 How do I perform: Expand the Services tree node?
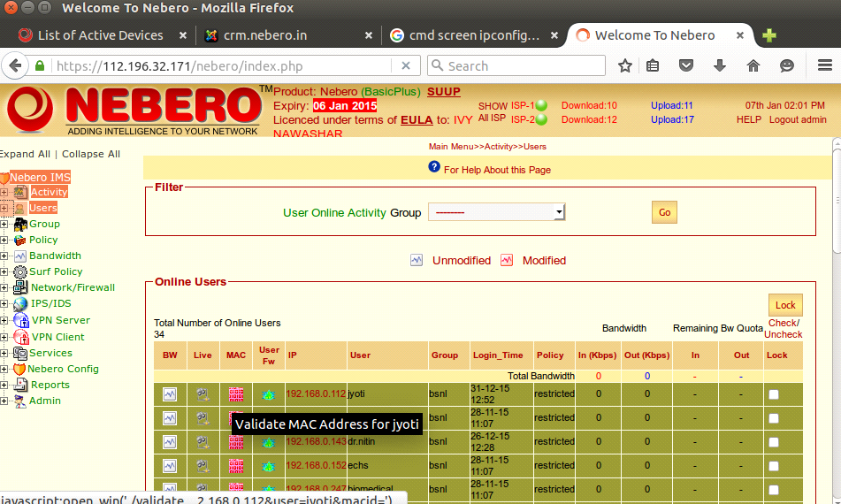[4, 354]
